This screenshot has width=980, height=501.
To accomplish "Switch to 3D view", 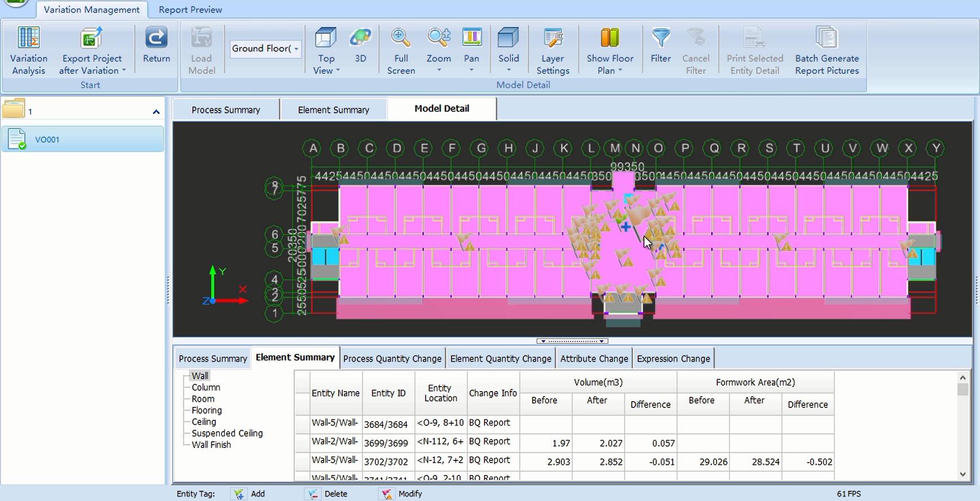I will coord(360,38).
